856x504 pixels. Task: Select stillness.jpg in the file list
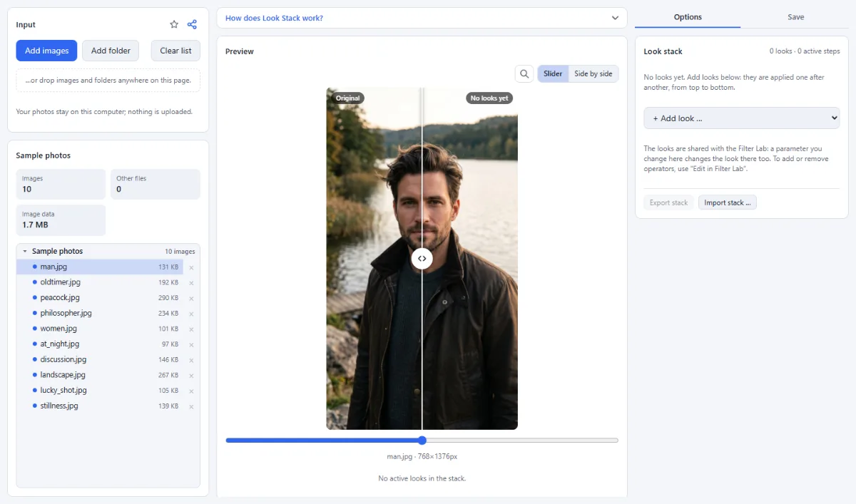pyautogui.click(x=100, y=406)
